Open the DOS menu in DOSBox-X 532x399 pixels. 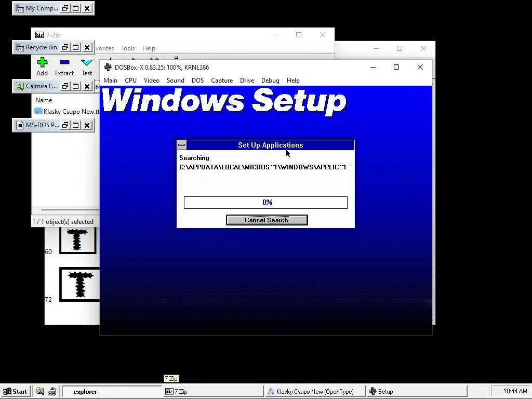197,81
